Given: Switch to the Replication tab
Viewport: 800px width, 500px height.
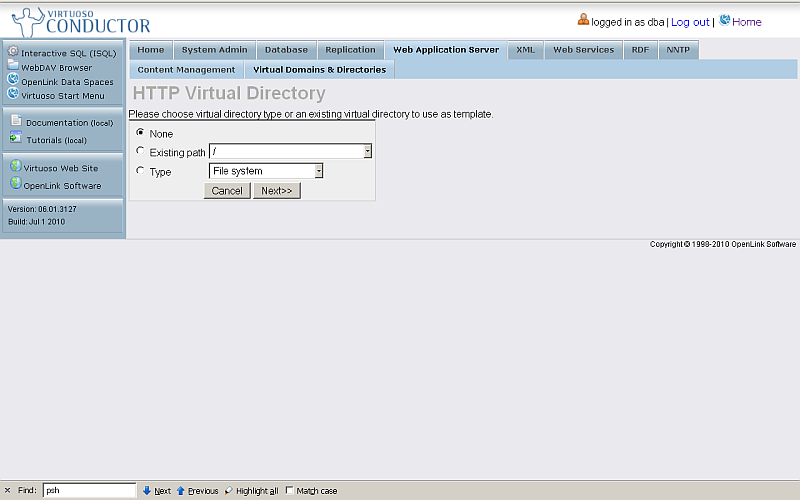Looking at the screenshot, I should point(351,49).
